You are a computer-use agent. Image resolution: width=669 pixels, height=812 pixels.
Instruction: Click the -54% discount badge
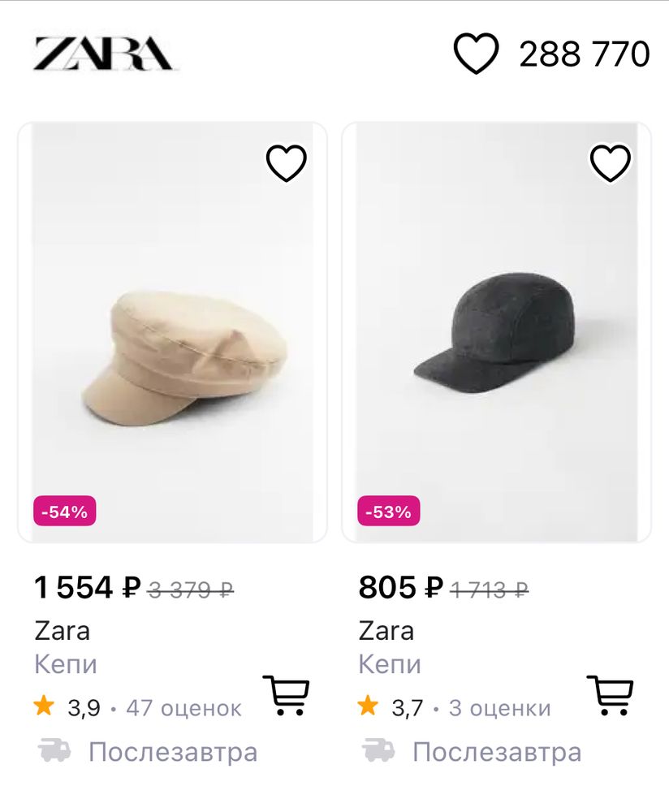(65, 512)
